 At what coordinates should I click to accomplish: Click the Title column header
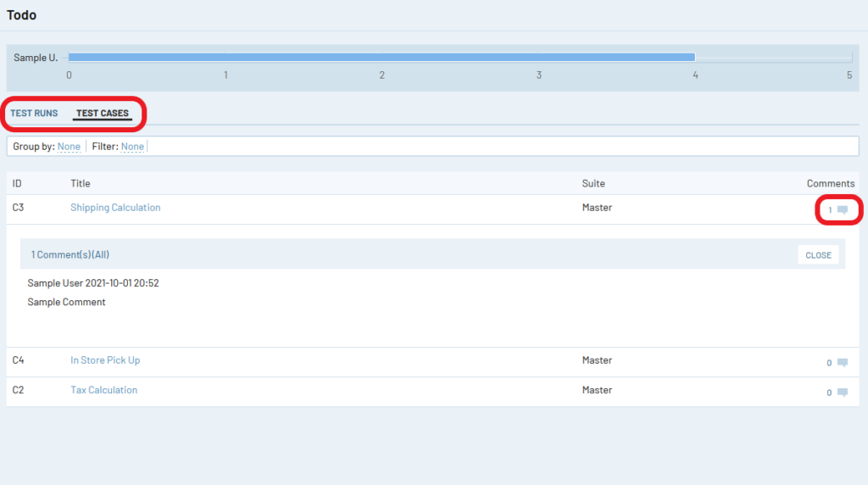81,183
